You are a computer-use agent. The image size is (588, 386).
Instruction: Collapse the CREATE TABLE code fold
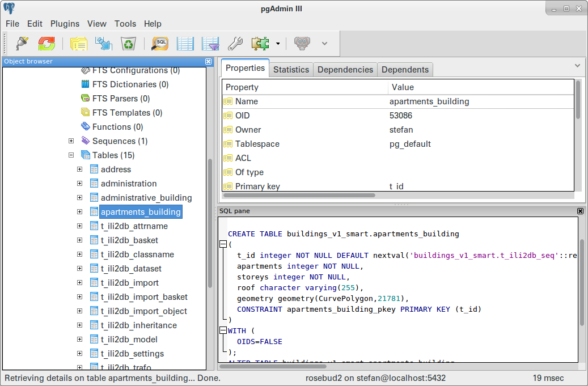click(x=223, y=244)
